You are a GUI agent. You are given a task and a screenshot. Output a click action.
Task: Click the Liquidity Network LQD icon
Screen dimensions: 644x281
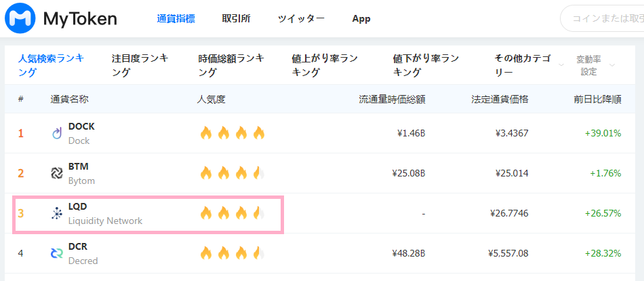pos(57,213)
